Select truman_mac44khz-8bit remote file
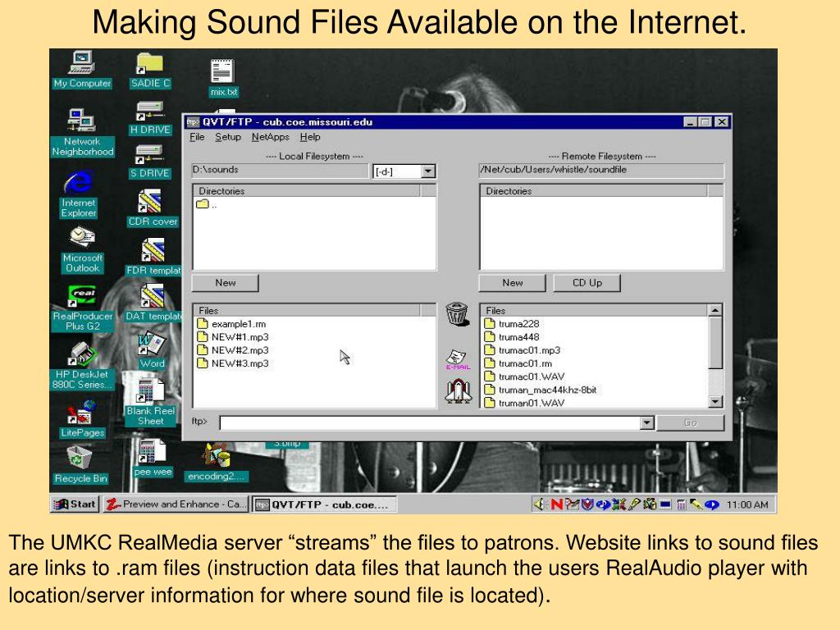The image size is (840, 630). (540, 390)
